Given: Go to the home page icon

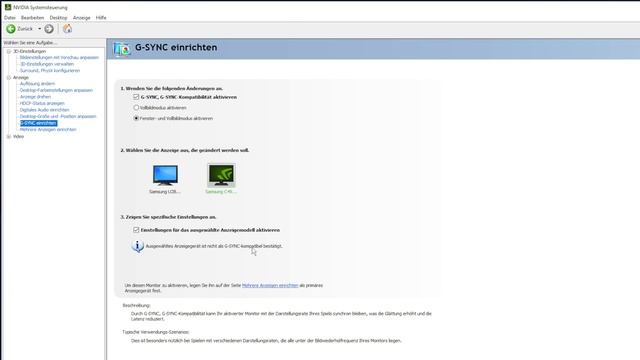Looking at the screenshot, I should coord(67,29).
